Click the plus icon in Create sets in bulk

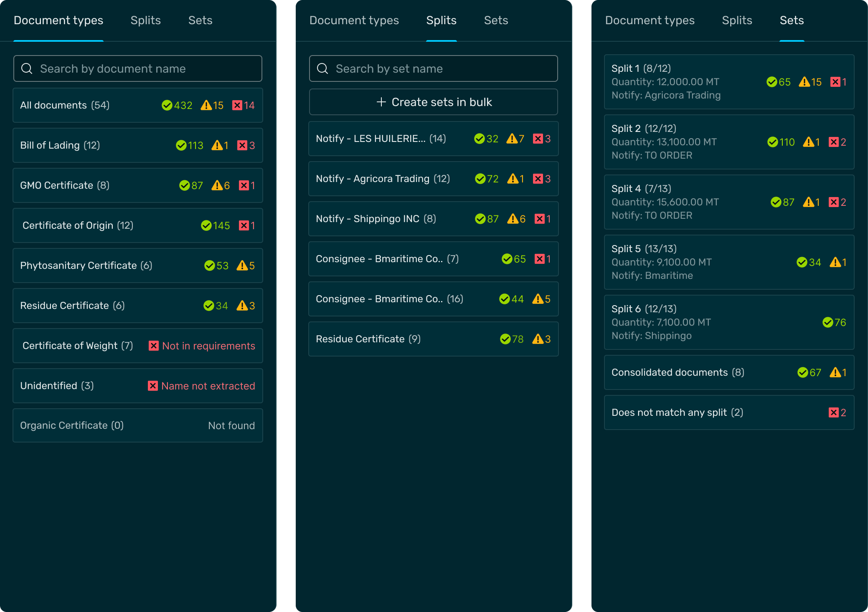[x=381, y=102]
